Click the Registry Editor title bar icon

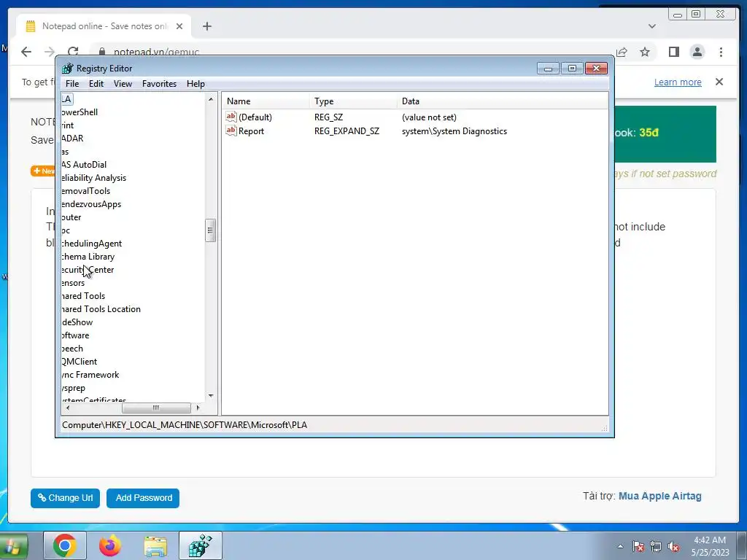[x=68, y=69]
